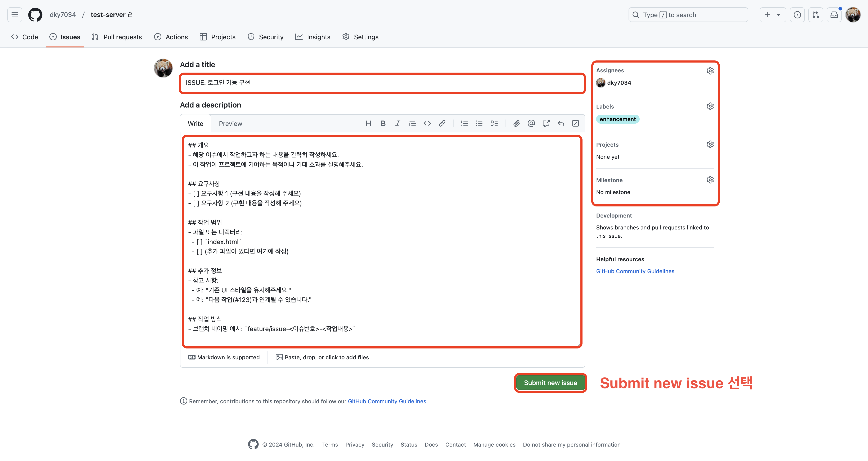Open the Milestone settings gear
868x461 pixels.
coord(710,180)
